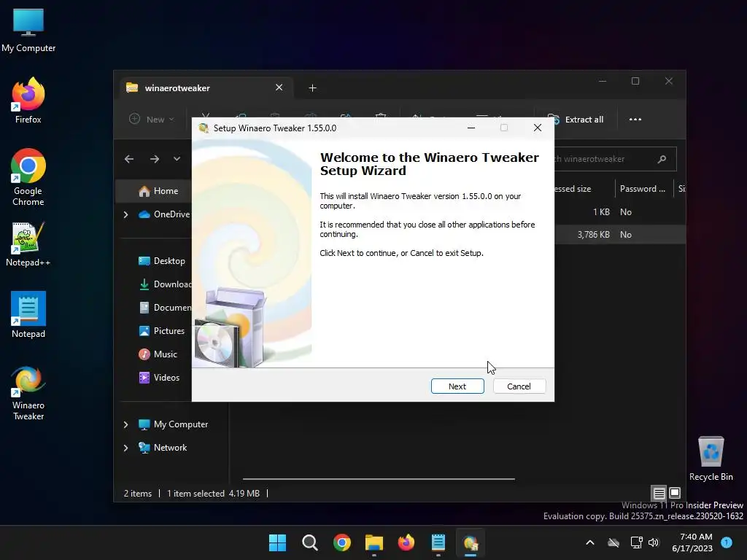747x560 pixels.
Task: Expand the OneDrive tree node
Action: 125,215
